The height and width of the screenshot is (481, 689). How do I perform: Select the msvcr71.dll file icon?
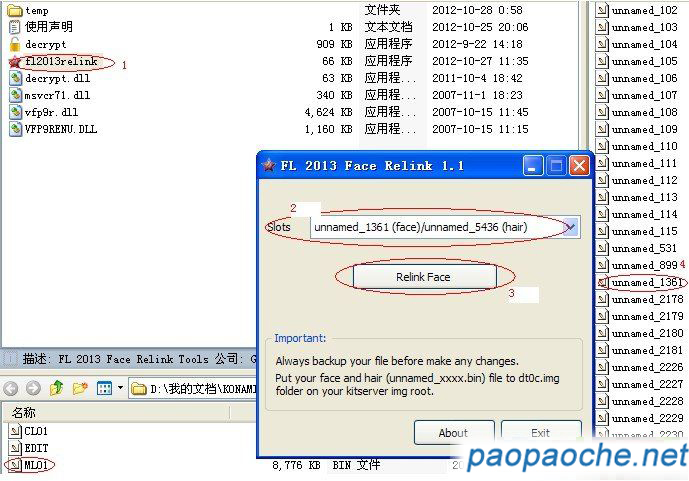[15, 95]
